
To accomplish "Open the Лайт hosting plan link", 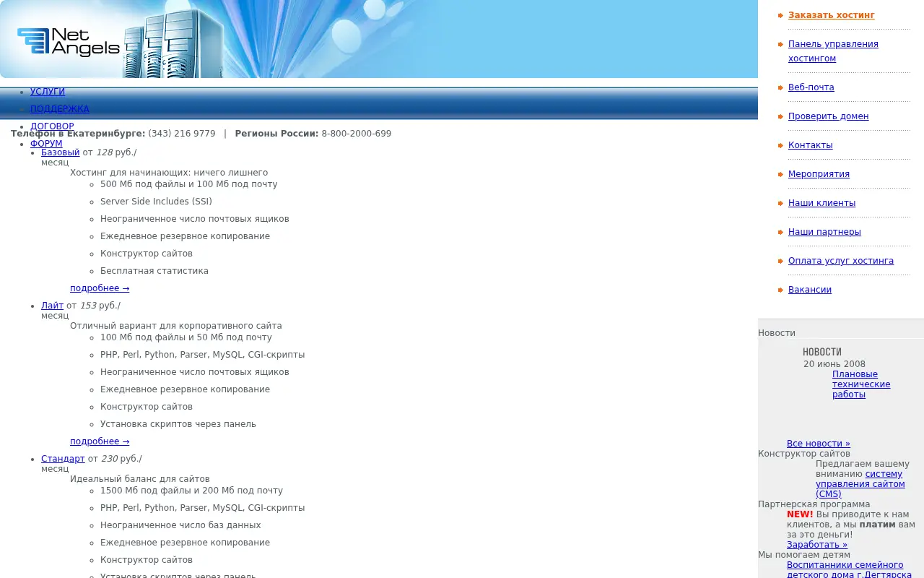I will coord(52,306).
